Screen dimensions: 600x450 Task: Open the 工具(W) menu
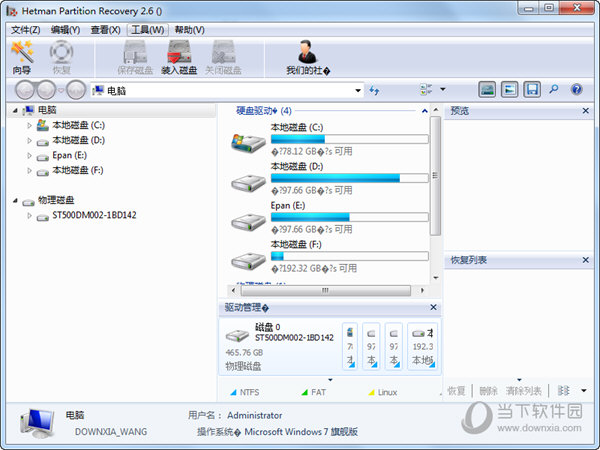[x=148, y=30]
